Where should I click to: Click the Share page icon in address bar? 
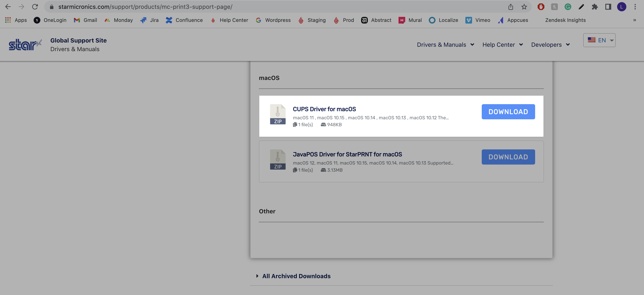[511, 7]
